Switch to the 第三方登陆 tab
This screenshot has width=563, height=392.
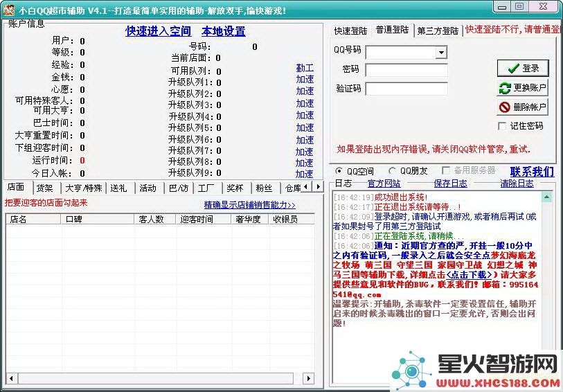pos(438,31)
